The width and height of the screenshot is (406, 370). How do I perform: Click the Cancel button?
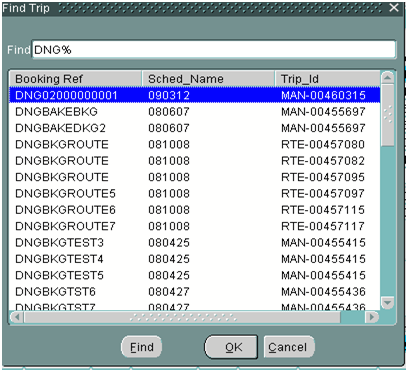289,347
